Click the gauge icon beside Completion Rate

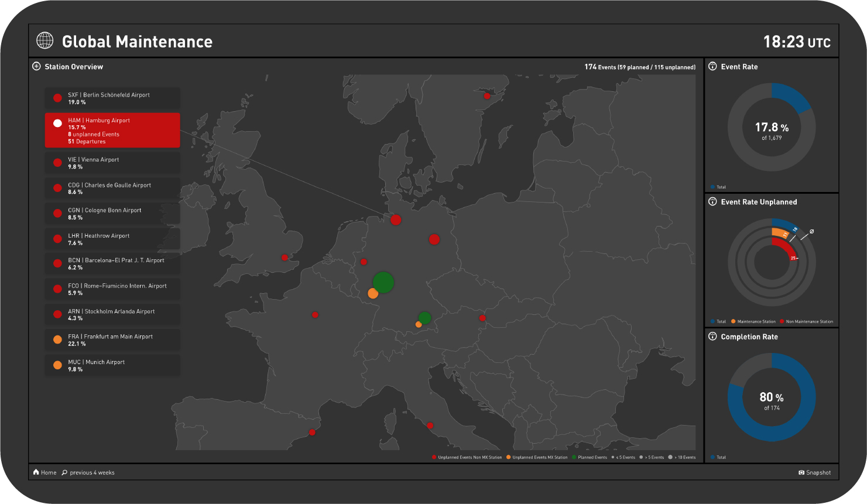pyautogui.click(x=712, y=337)
